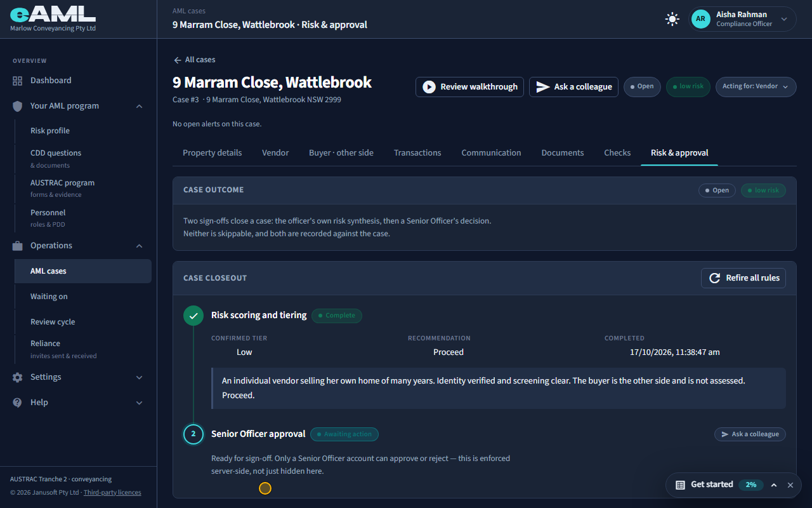The width and height of the screenshot is (812, 508).
Task: Click the low risk badge in Case Outcome
Action: coord(763,190)
